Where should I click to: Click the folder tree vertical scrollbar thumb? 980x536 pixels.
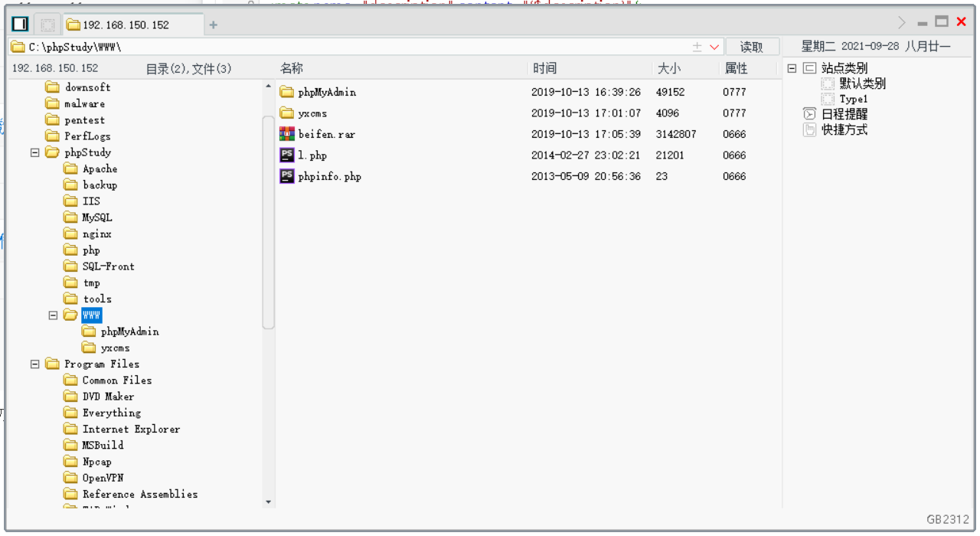coord(268,222)
